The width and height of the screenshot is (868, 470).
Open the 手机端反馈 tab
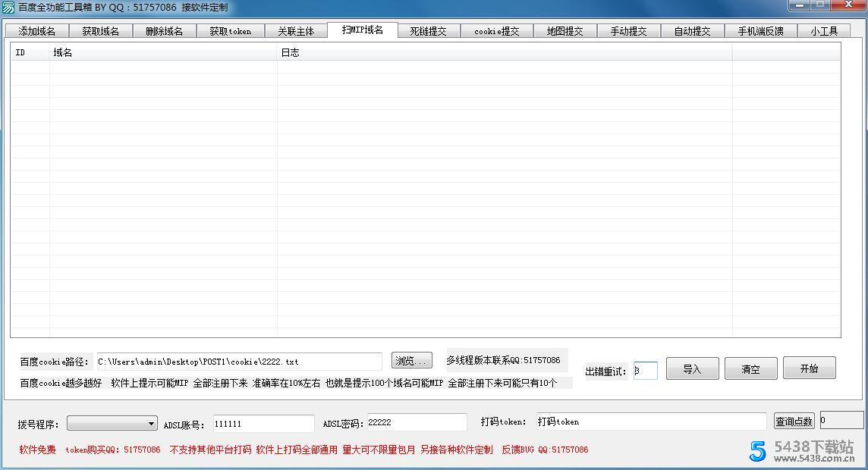click(760, 30)
